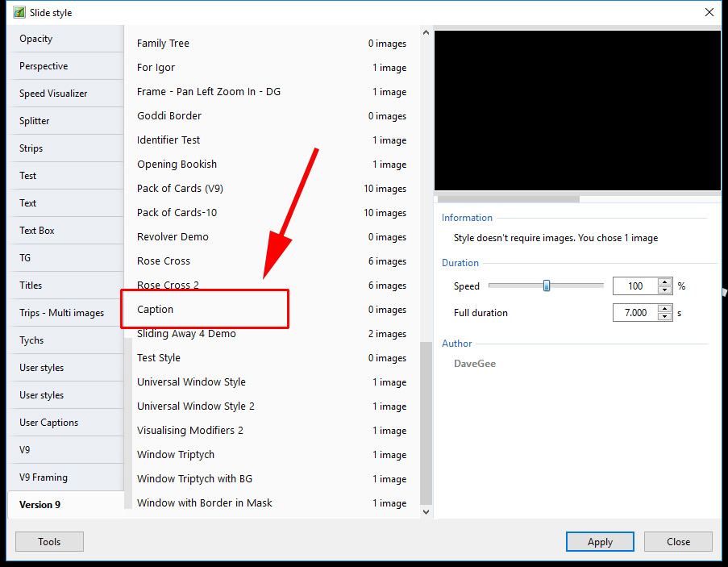This screenshot has width=728, height=567.
Task: Select Window with Border in Mask style
Action: 272,502
